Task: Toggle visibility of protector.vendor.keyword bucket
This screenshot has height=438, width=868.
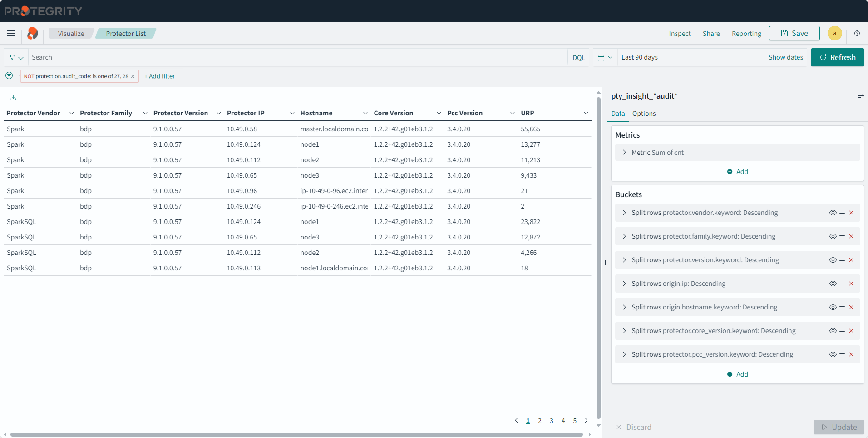Action: pos(833,213)
